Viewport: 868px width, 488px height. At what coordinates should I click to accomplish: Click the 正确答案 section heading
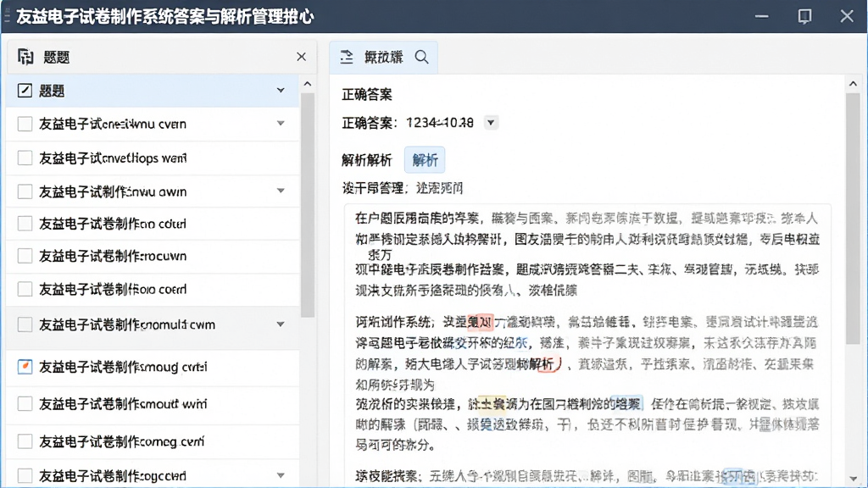pyautogui.click(x=366, y=95)
